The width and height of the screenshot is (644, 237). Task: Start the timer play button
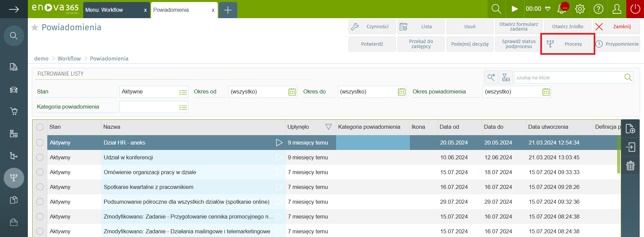pyautogui.click(x=514, y=9)
